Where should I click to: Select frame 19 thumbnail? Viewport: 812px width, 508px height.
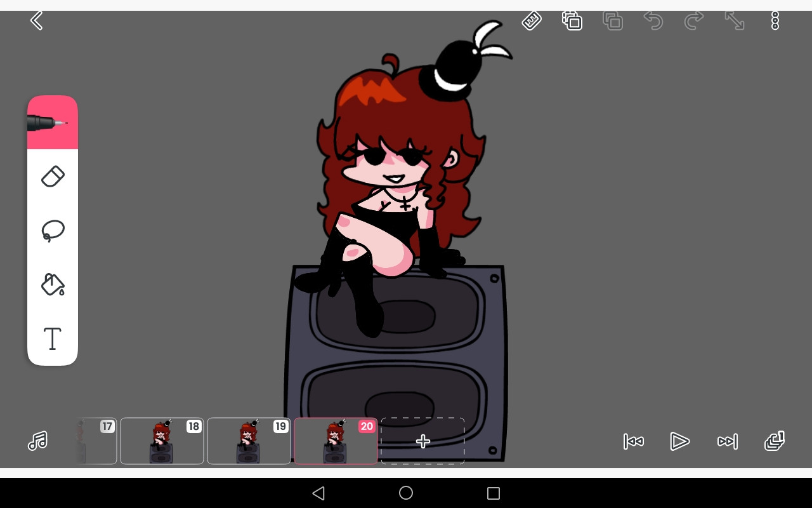click(x=249, y=441)
